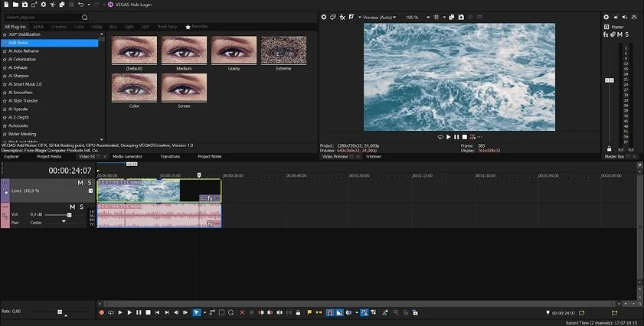Select the AI Colorization plug-in
Screen dimensions: 644x326
[x=22, y=59]
